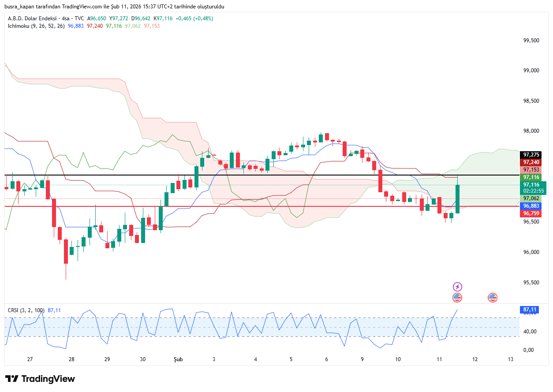Select the blue 96,883 price axis label
The image size is (553, 392).
(x=531, y=206)
